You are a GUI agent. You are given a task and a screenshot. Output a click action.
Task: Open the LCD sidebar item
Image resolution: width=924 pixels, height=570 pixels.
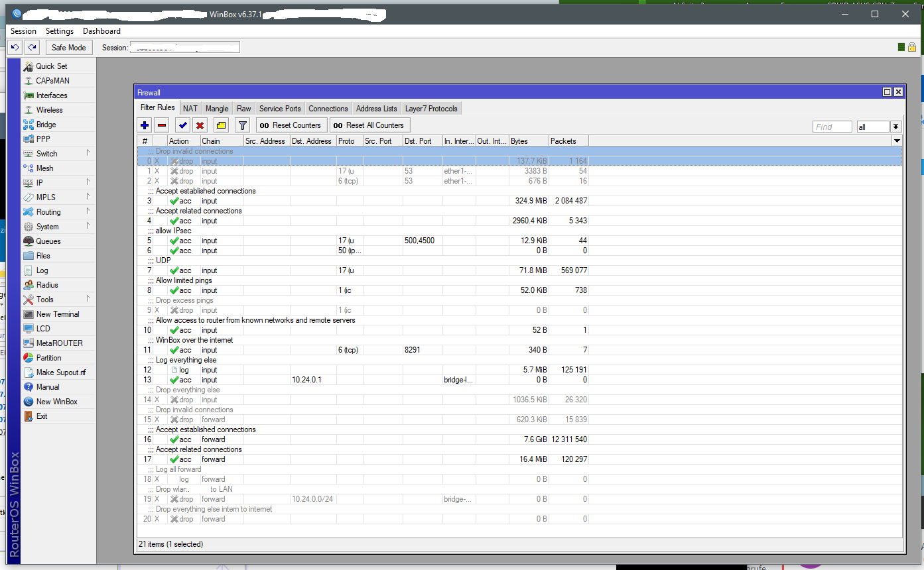[43, 329]
